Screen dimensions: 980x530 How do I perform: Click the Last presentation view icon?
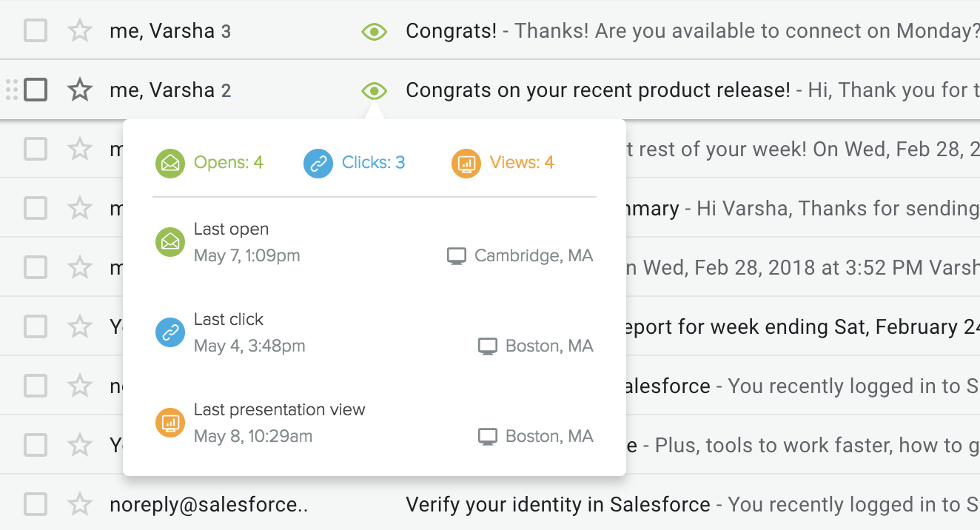point(170,423)
